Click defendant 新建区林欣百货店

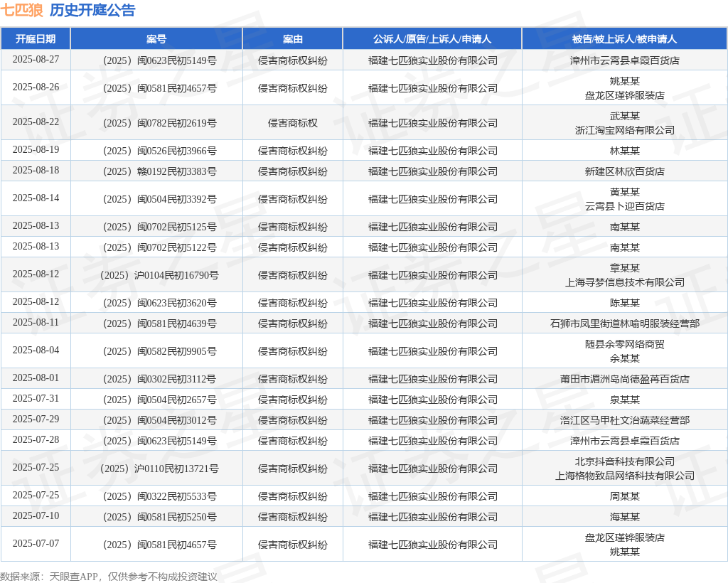624,171
